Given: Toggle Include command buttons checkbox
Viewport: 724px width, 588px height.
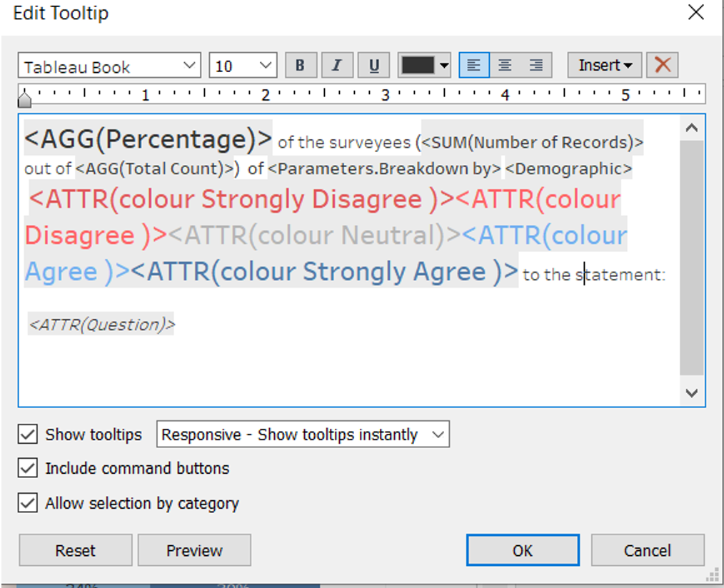Looking at the screenshot, I should click(x=28, y=469).
